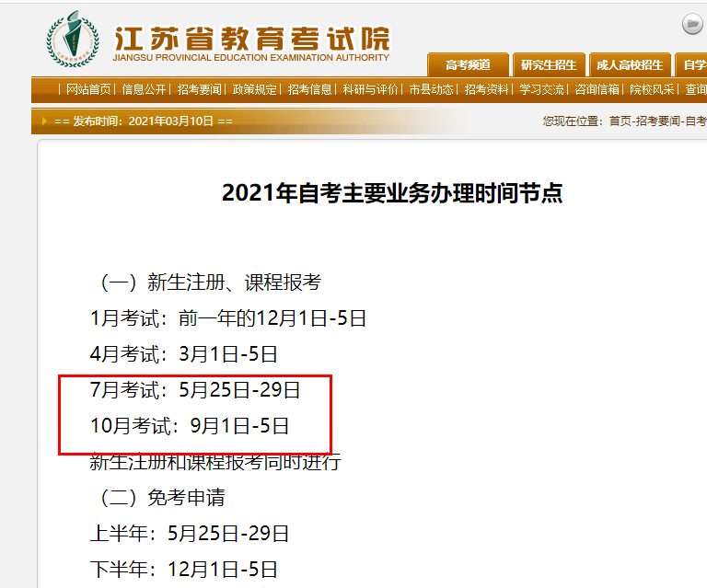Click line 新生注册和课程报考同时进行
Screen dimensions: 707x588
(215, 461)
